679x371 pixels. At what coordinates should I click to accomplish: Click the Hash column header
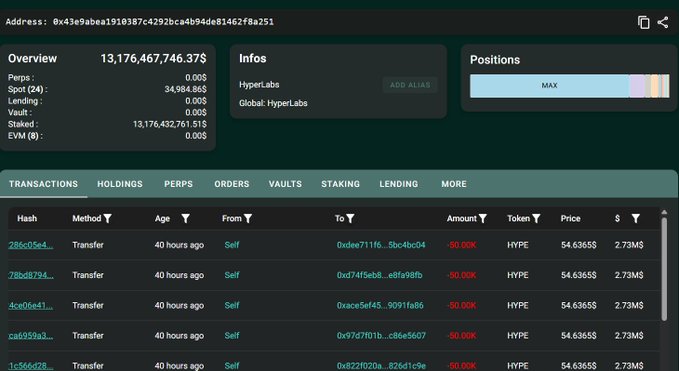[27, 219]
